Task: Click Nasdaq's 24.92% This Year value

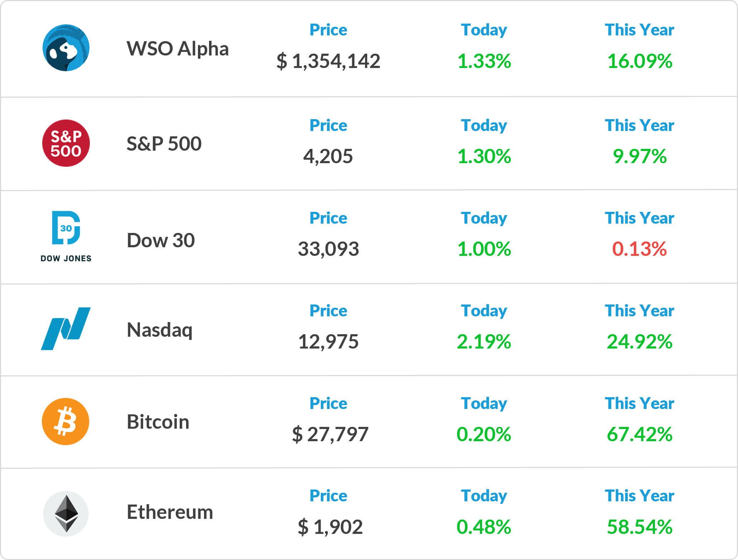Action: coord(640,342)
